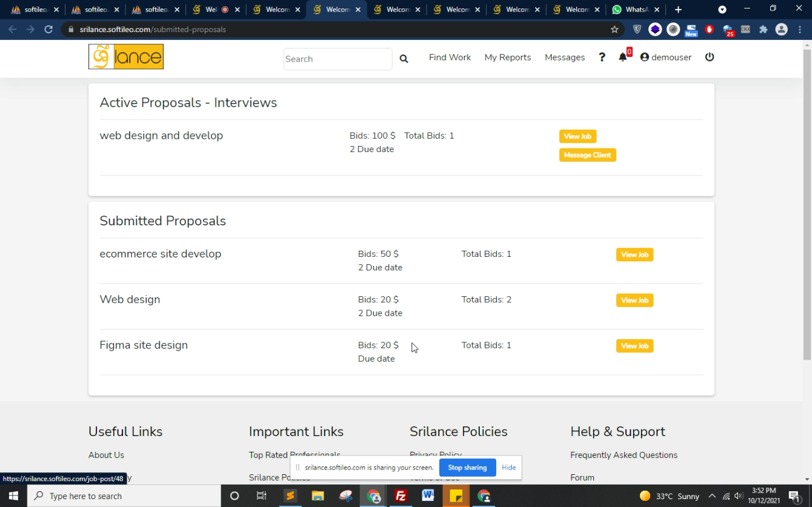Focus the Search input field
The height and width of the screenshot is (507, 812).
[337, 59]
